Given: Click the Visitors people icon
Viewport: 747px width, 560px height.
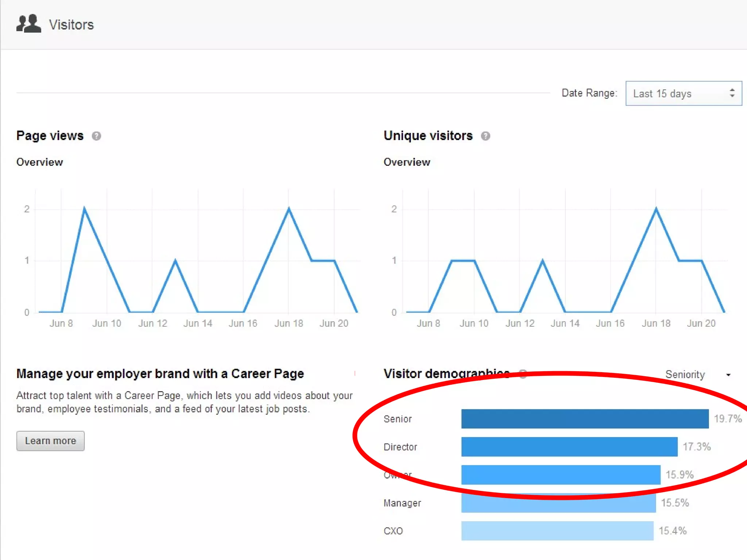Looking at the screenshot, I should 28,24.
